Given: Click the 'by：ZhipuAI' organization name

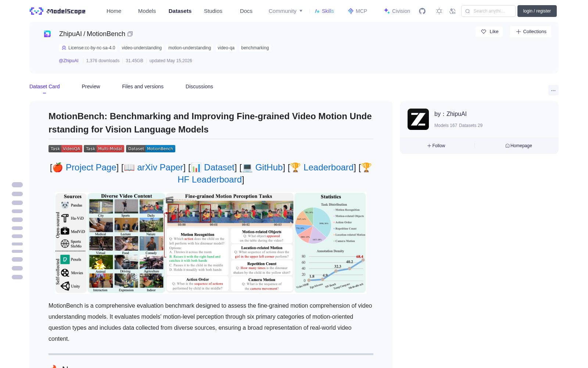Looking at the screenshot, I should 451,114.
